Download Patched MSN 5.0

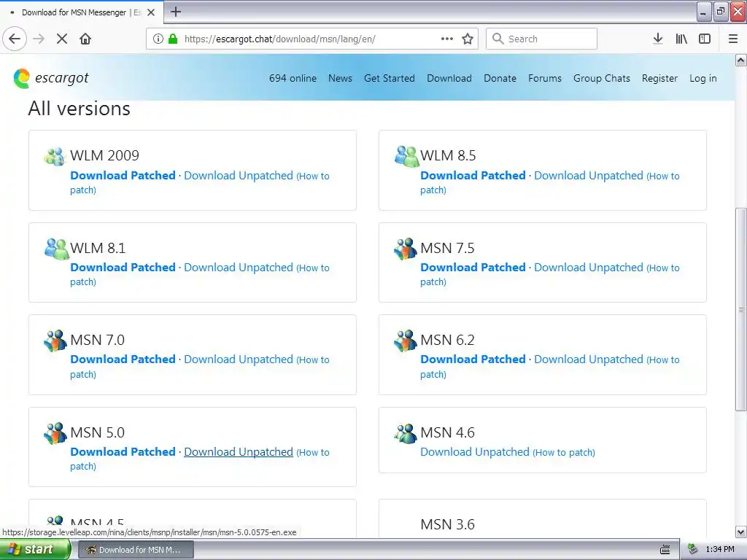[123, 451]
